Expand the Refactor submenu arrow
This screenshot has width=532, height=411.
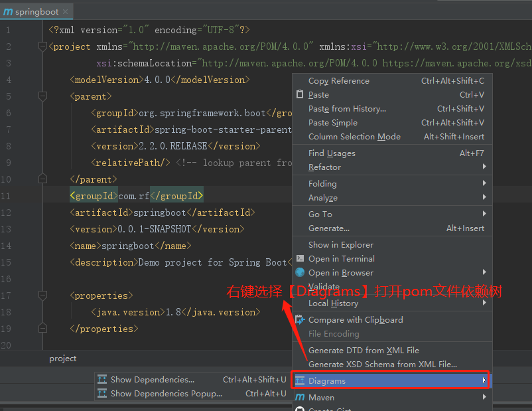484,167
